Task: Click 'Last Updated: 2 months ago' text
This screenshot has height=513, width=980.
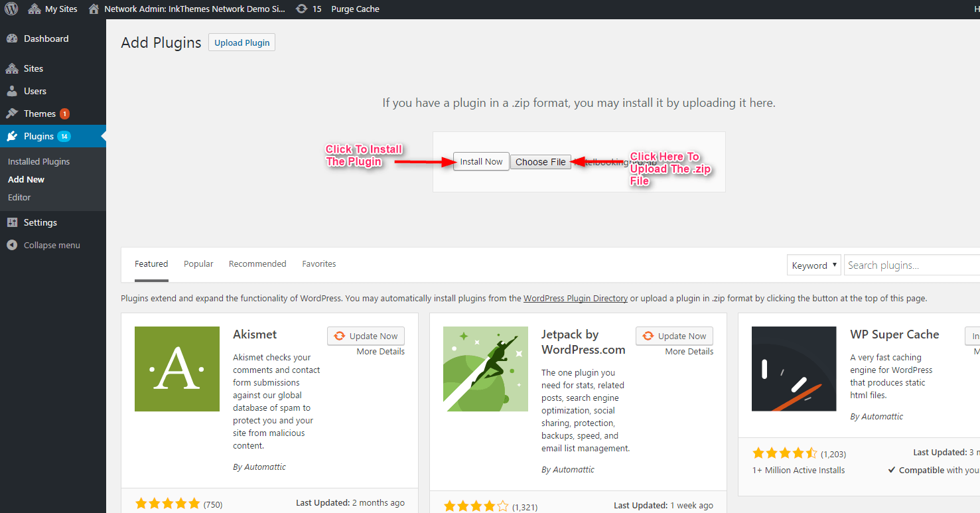Action: coord(350,503)
